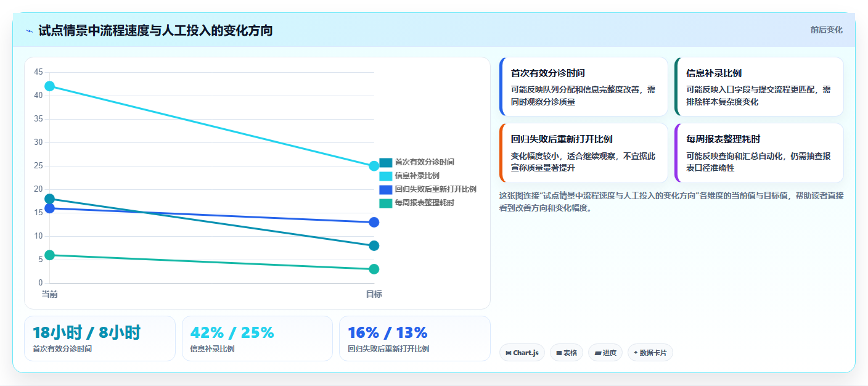
Task: Click the lightning icon beside the chart title
Action: click(29, 31)
